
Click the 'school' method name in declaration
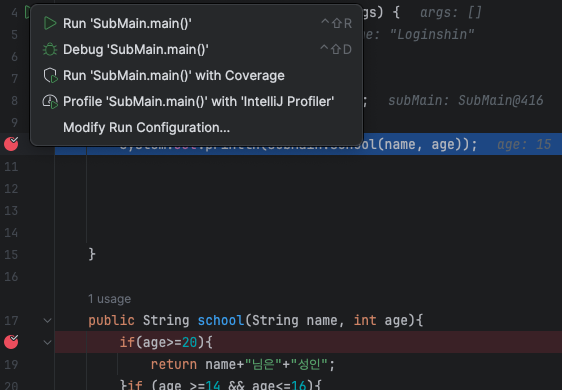[x=221, y=320]
